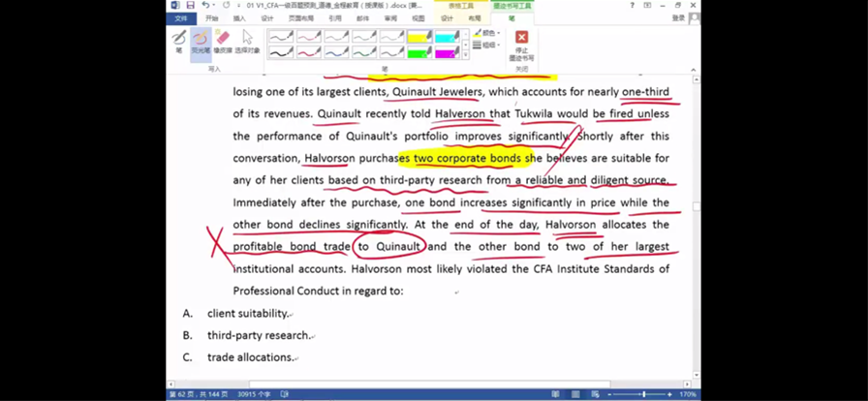868x401 pixels.
Task: Click page count 第62页,共144页 in status bar
Action: coord(199,394)
